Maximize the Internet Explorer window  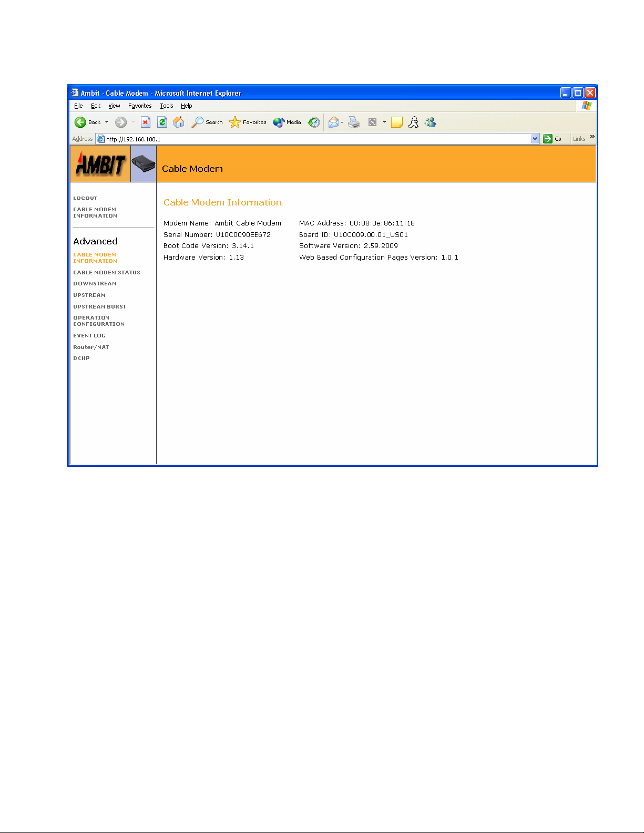(578, 92)
